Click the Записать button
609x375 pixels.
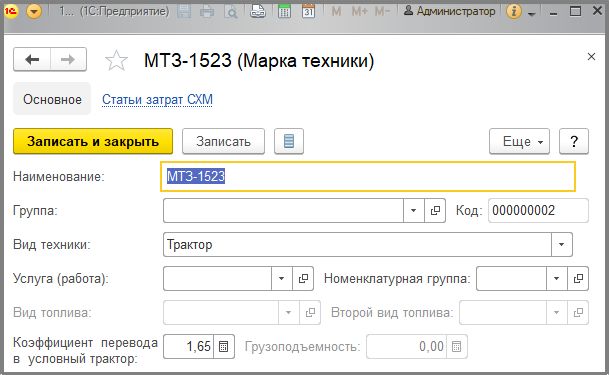tap(223, 141)
